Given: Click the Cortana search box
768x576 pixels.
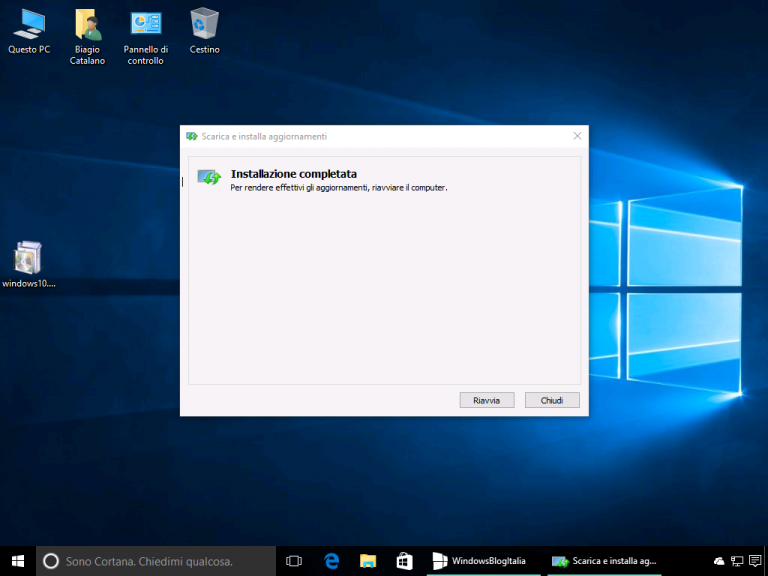Looking at the screenshot, I should pyautogui.click(x=155, y=561).
